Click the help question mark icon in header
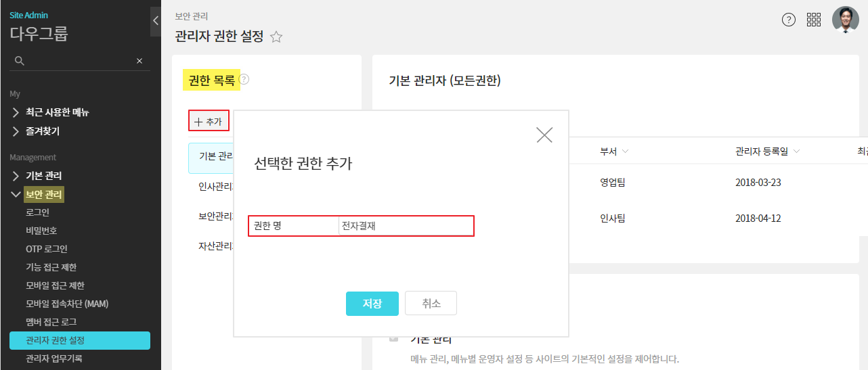Image resolution: width=868 pixels, height=370 pixels. point(789,20)
